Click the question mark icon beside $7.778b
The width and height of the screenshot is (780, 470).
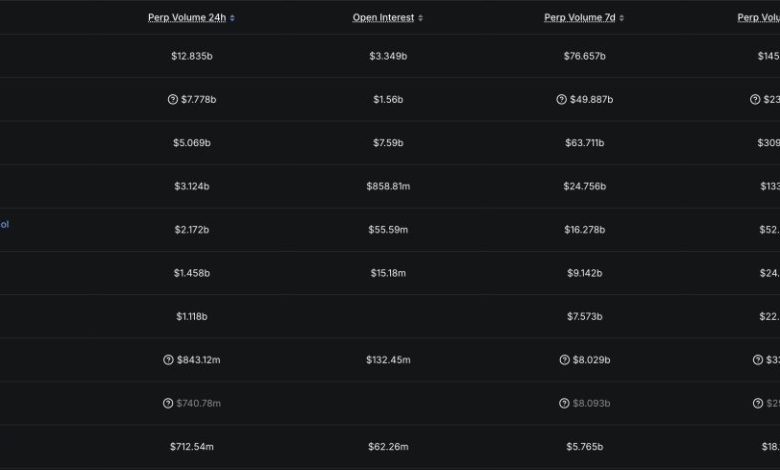(x=172, y=100)
